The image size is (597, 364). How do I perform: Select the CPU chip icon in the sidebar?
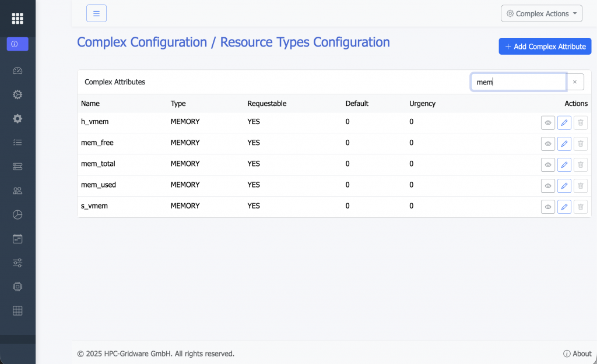coord(17,286)
